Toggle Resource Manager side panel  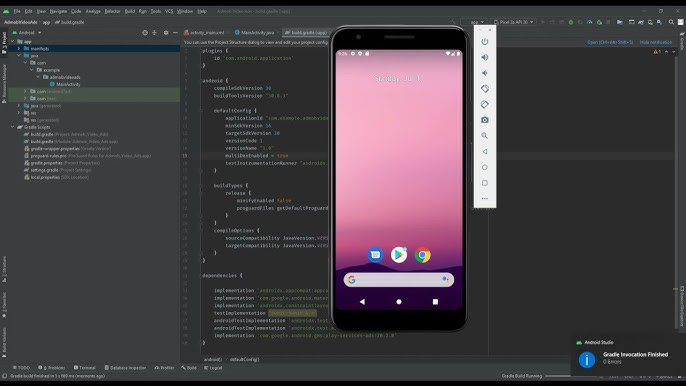4,83
